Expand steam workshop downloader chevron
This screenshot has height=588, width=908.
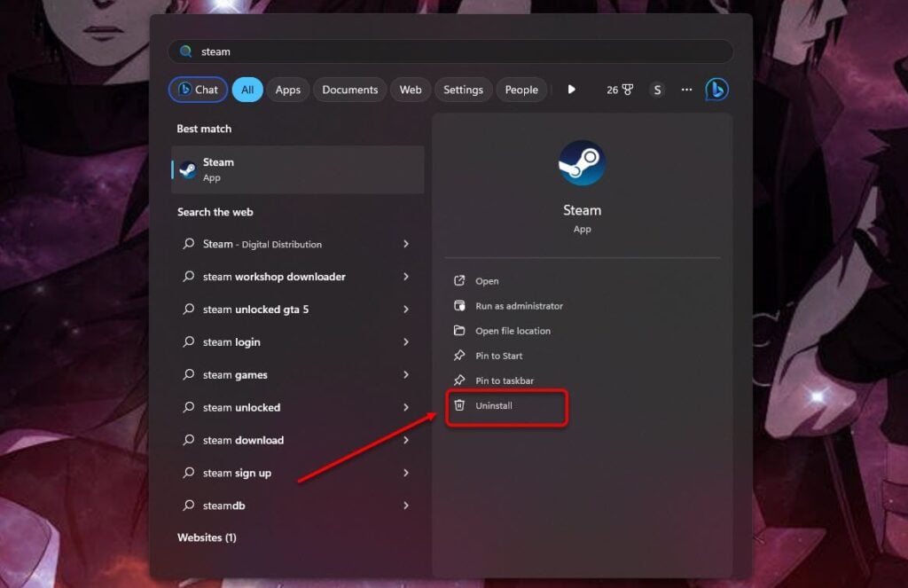(x=406, y=277)
